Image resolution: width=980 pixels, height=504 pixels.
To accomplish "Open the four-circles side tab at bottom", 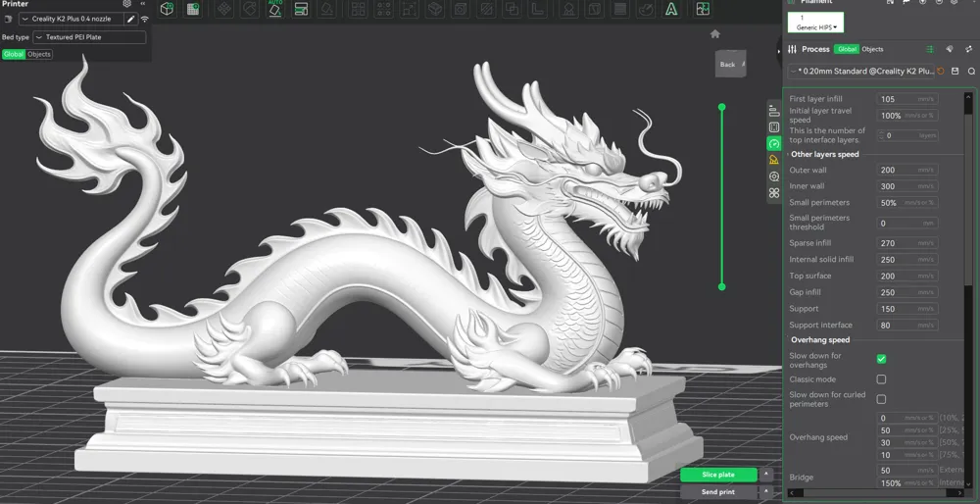I will pyautogui.click(x=774, y=193).
